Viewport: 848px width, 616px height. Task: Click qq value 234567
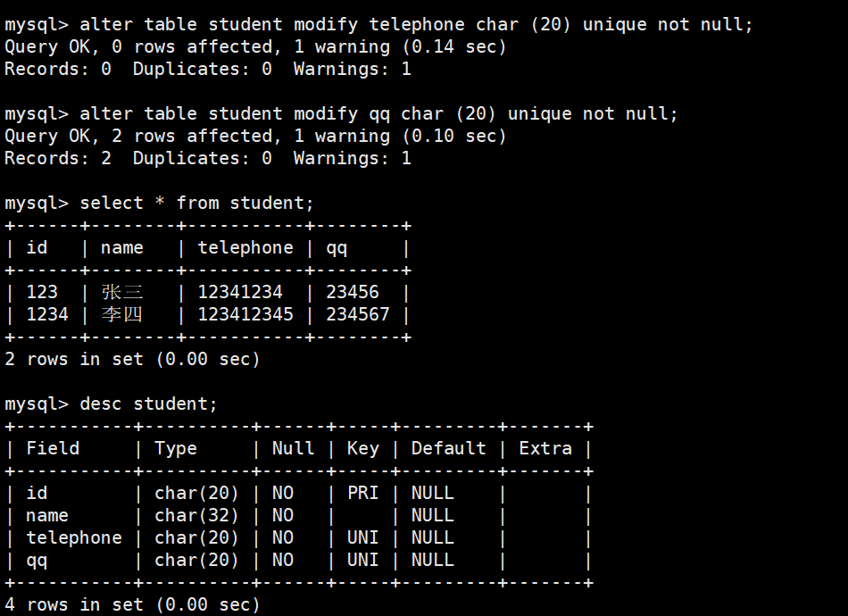pyautogui.click(x=357, y=314)
